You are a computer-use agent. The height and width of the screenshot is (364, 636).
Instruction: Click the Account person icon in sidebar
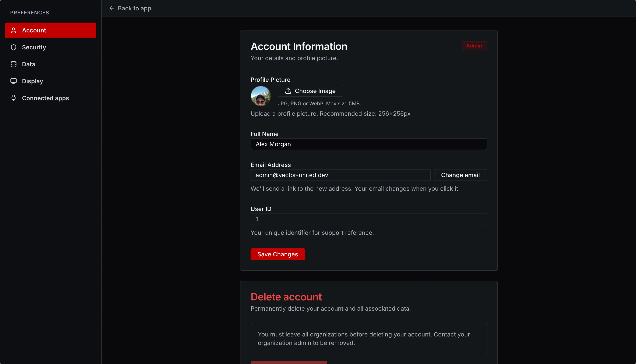tap(14, 30)
